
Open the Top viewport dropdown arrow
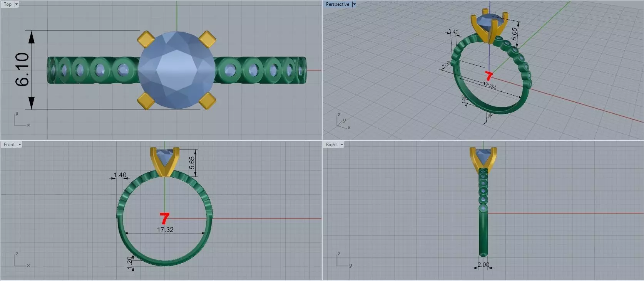(x=17, y=4)
